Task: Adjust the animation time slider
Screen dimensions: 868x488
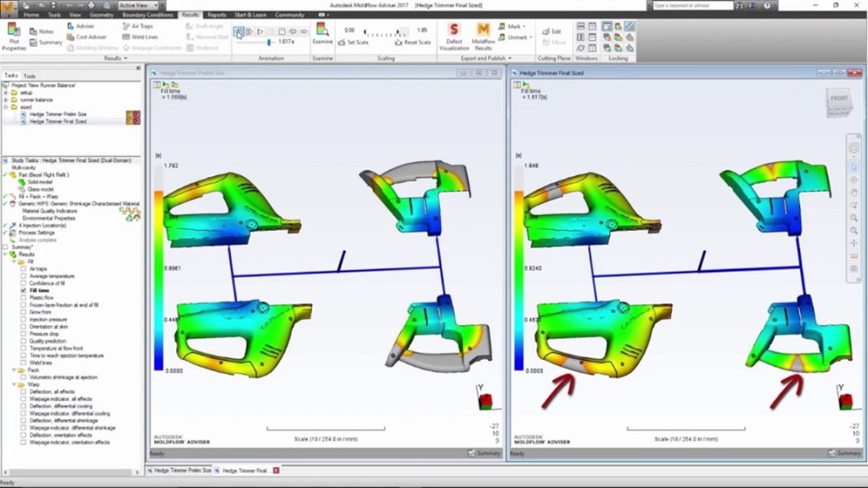Action: (268, 42)
